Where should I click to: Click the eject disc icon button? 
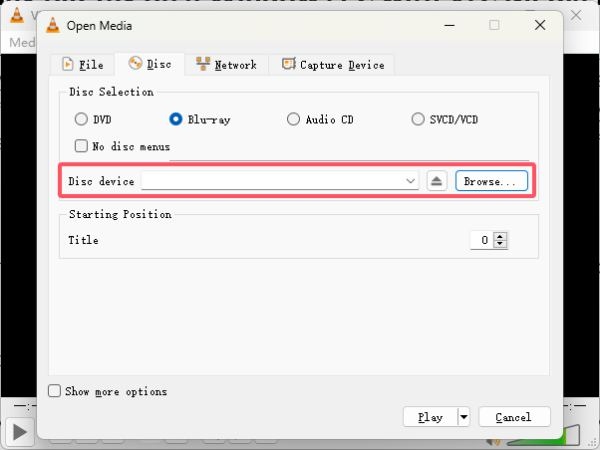pyautogui.click(x=437, y=181)
